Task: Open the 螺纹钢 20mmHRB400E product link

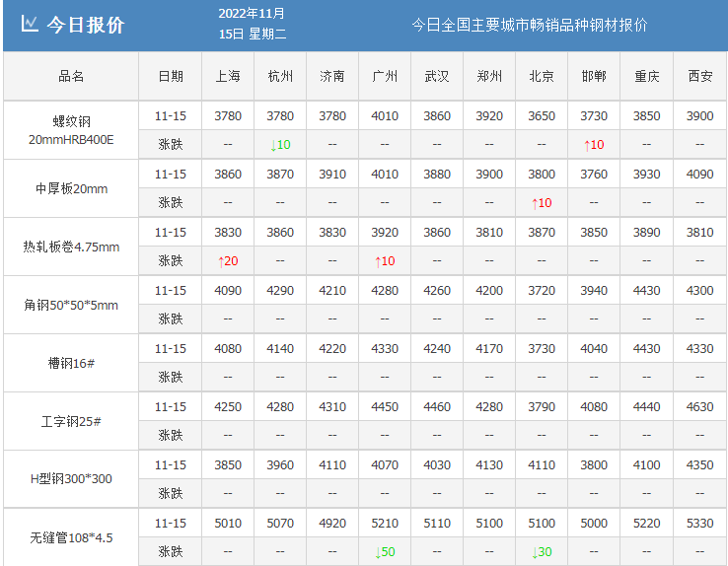Action: pyautogui.click(x=71, y=130)
